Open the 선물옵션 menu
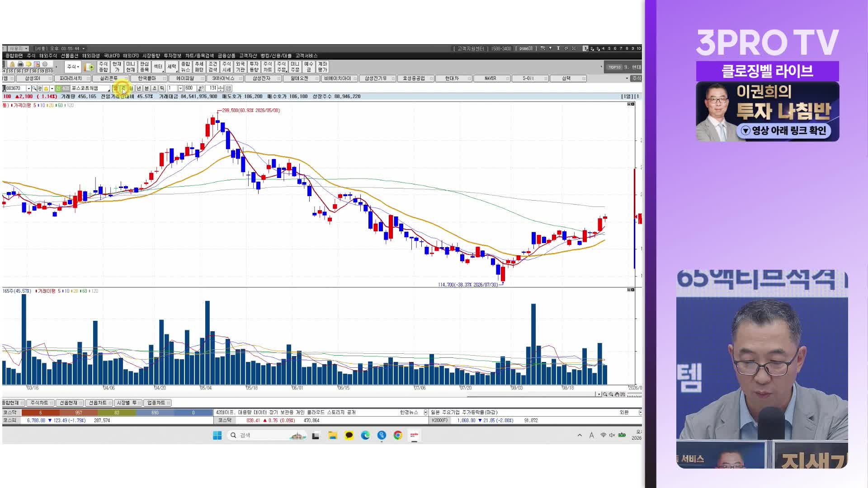The width and height of the screenshot is (868, 488). point(70,56)
